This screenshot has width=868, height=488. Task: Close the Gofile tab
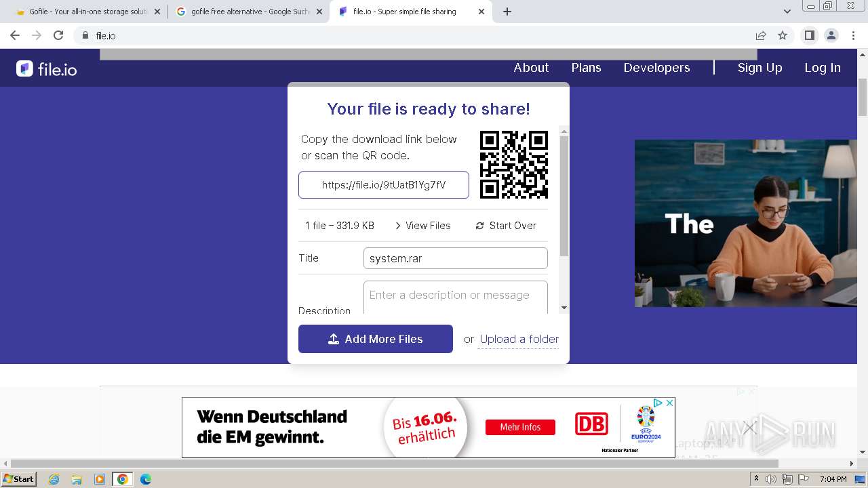pyautogui.click(x=158, y=12)
